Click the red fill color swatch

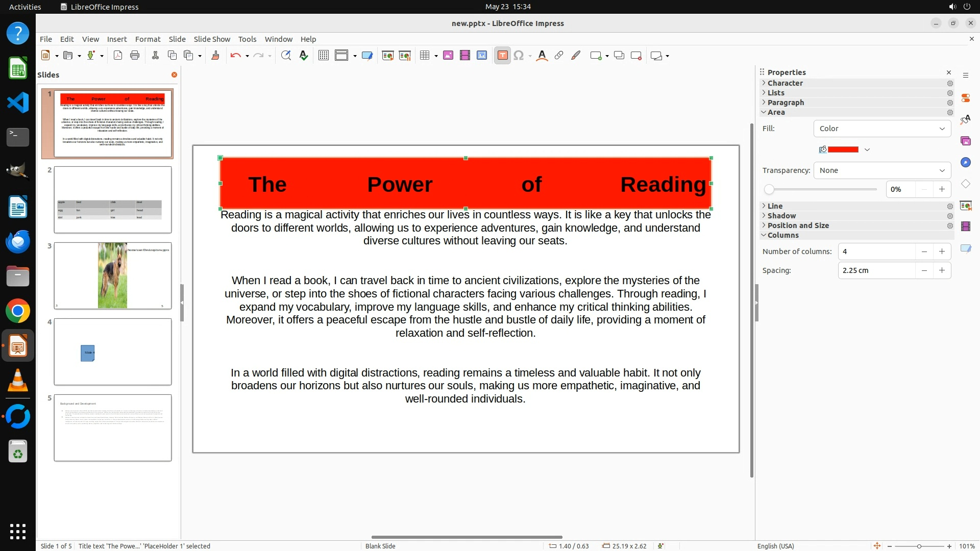(843, 149)
